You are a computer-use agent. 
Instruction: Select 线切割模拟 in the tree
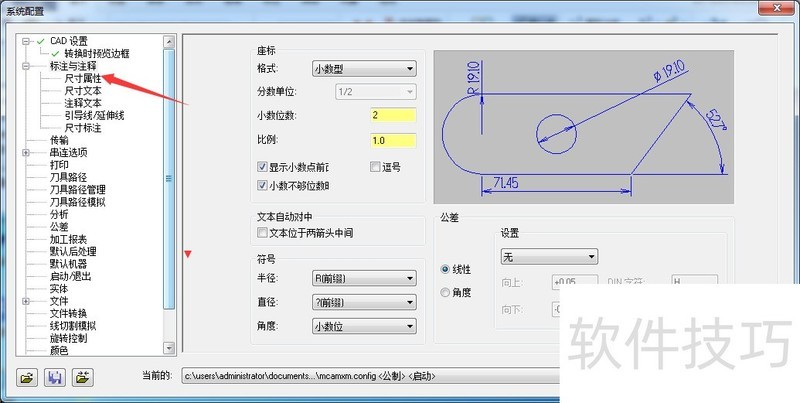coord(73,326)
